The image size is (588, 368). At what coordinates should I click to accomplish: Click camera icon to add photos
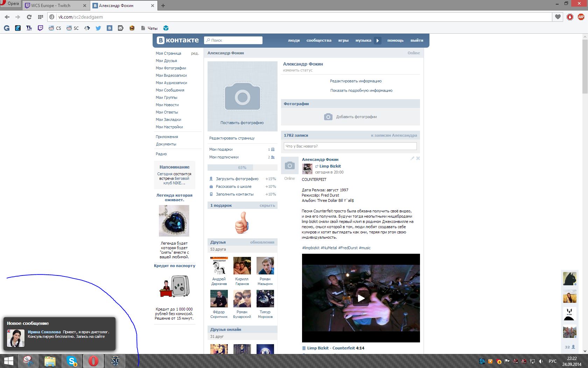[x=328, y=117]
